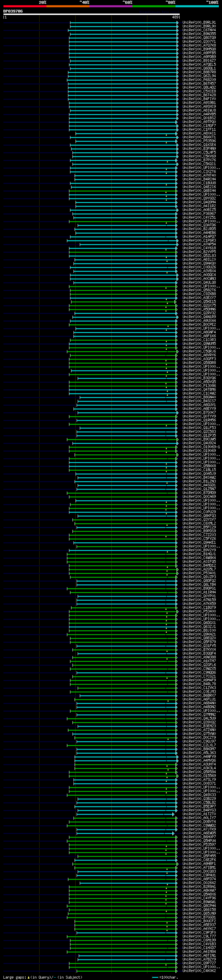222x980 pixels.
Task: Click the hit label UniRef100_O02642
Action: [199, 883]
